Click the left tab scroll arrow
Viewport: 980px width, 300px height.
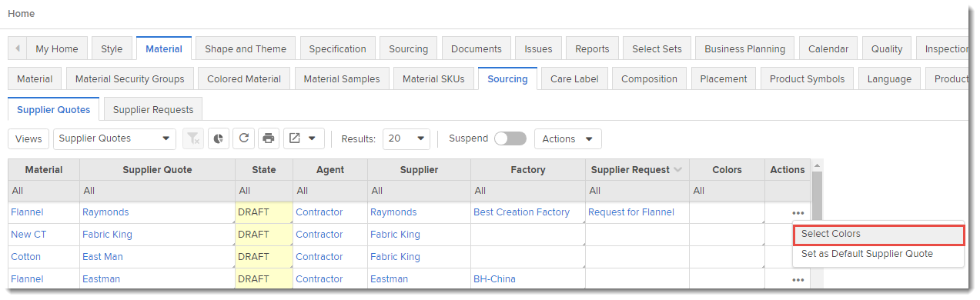tap(18, 48)
